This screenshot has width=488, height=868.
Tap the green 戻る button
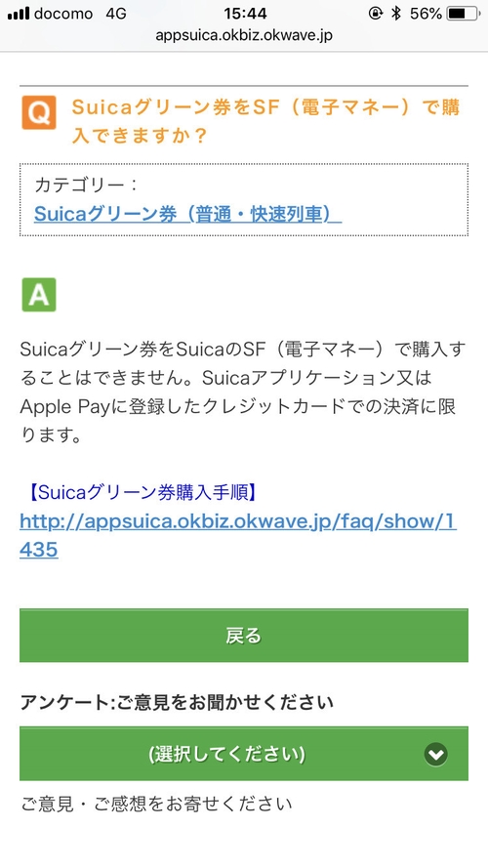click(x=243, y=636)
